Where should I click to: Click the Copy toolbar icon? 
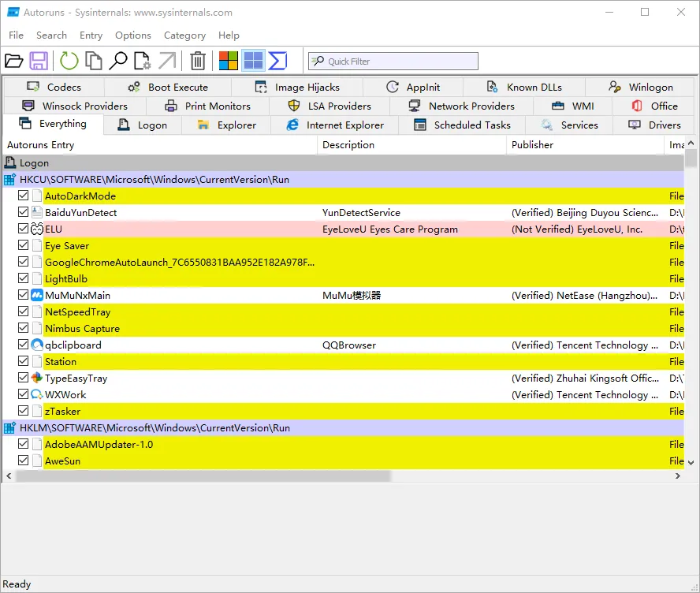coord(93,61)
